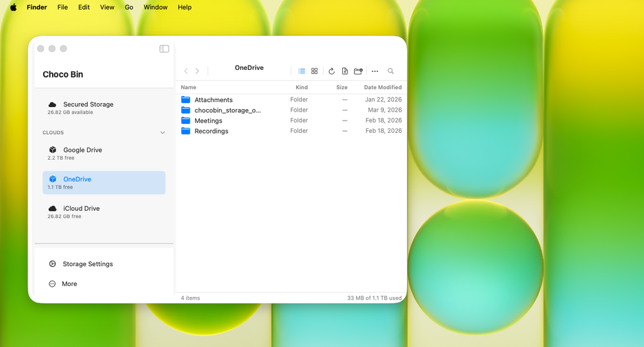Select the Attachments folder name
644x347 pixels.
[x=213, y=99]
